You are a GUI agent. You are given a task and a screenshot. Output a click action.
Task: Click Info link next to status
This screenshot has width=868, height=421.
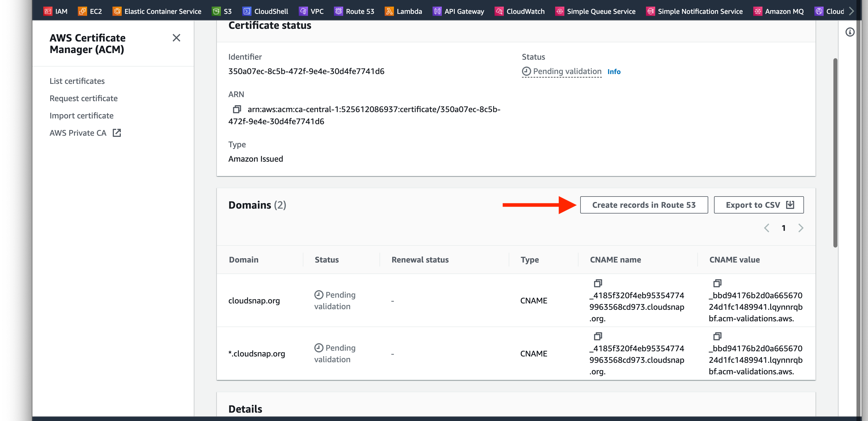[x=614, y=71]
